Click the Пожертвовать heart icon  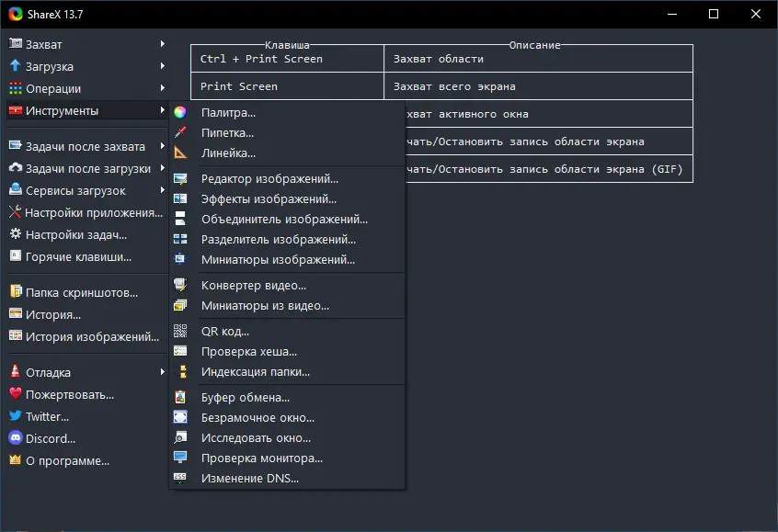pyautogui.click(x=15, y=395)
